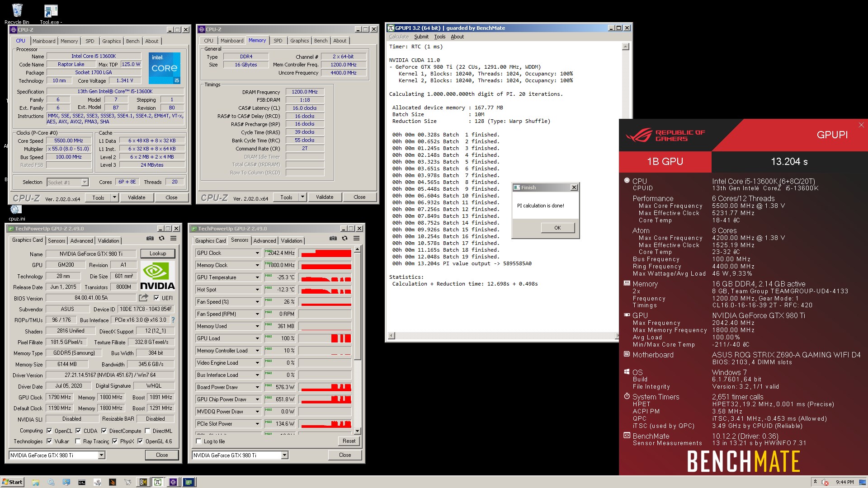Open the cpuz.ini file on desktop
Viewport: 868px width, 488px height.
click(x=16, y=213)
